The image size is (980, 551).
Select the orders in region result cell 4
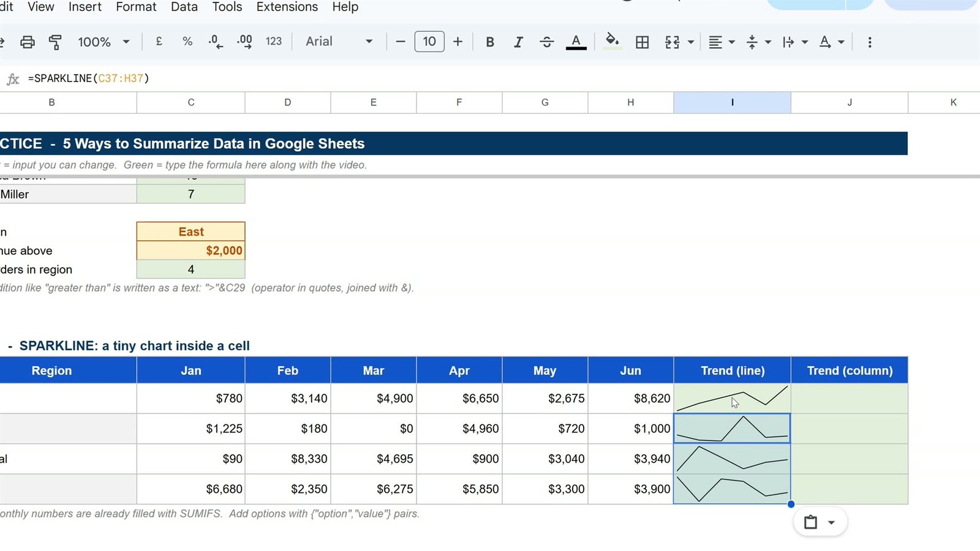pyautogui.click(x=191, y=269)
